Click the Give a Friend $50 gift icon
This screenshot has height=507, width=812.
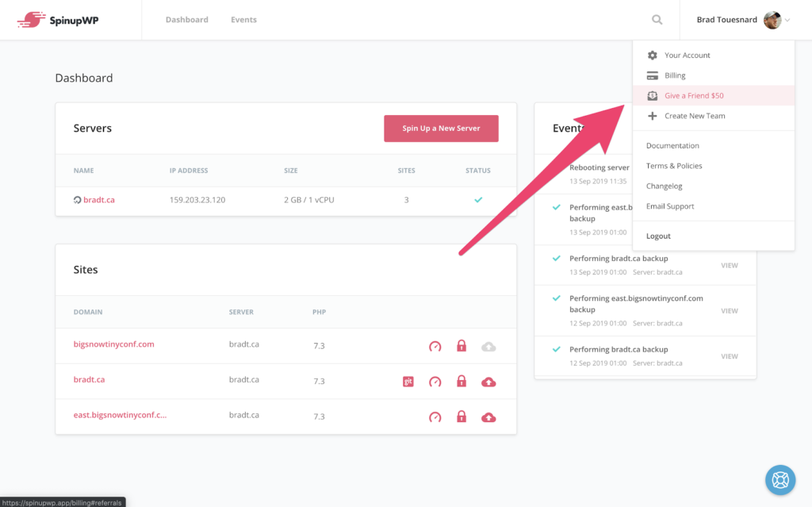652,95
